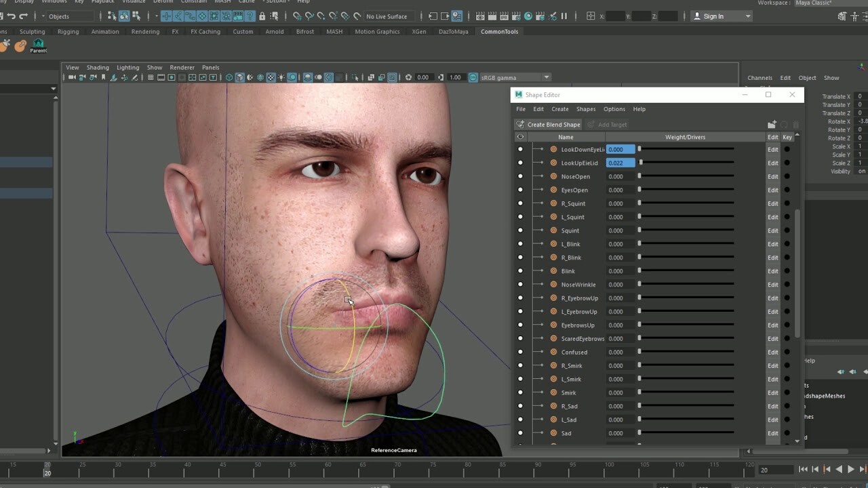Open the Shapes menu in Shape Editor

586,109
